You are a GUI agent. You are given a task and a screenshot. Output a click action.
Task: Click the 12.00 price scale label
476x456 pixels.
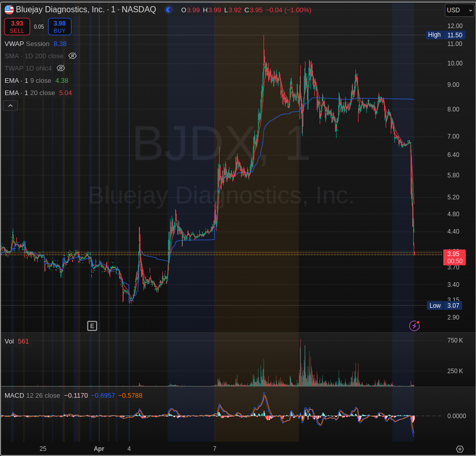pos(455,26)
